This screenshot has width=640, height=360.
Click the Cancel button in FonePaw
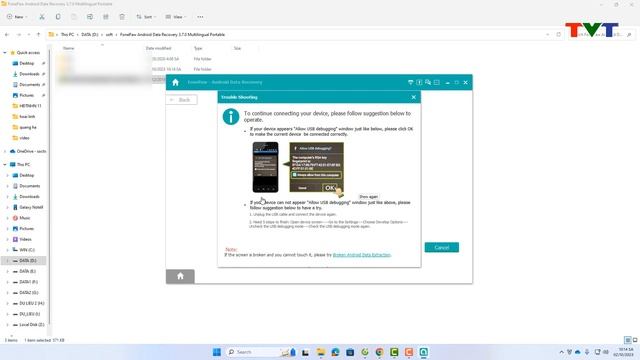[x=442, y=247]
